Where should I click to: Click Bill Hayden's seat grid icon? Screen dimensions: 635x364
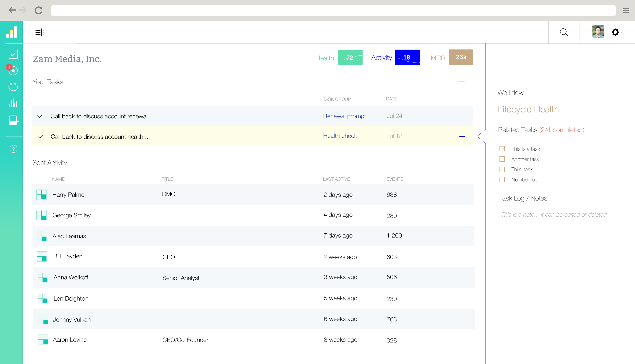click(x=42, y=257)
